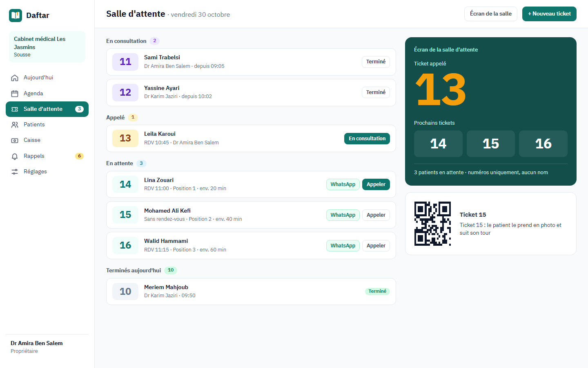Mark Sami Trabelsi as Terminé
Viewport: 588px width, 368px height.
coord(376,62)
